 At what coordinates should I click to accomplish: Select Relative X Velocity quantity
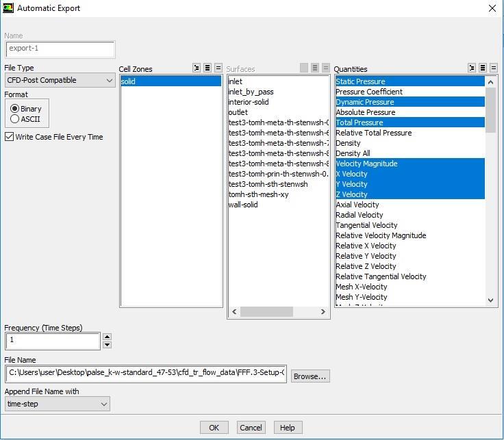410,246
